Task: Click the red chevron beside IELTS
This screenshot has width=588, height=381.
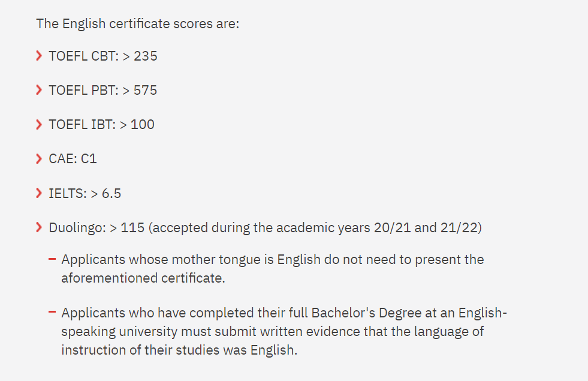Action: [39, 193]
